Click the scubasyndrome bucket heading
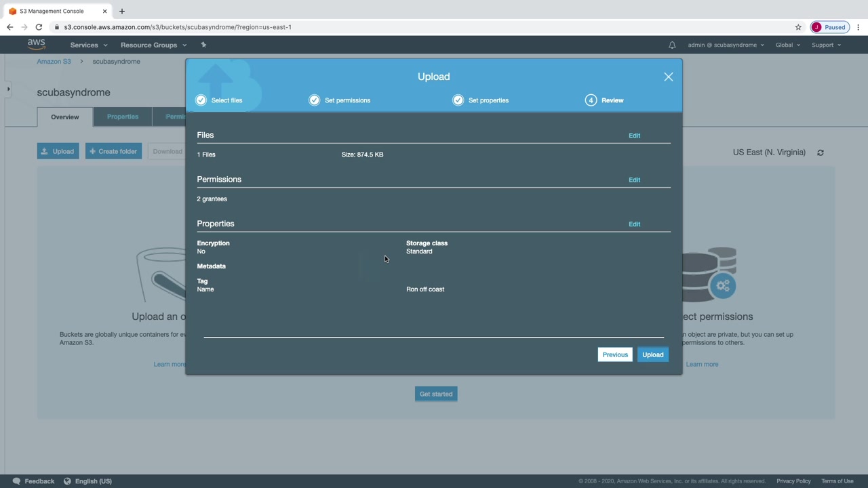The width and height of the screenshot is (868, 488). (x=73, y=92)
